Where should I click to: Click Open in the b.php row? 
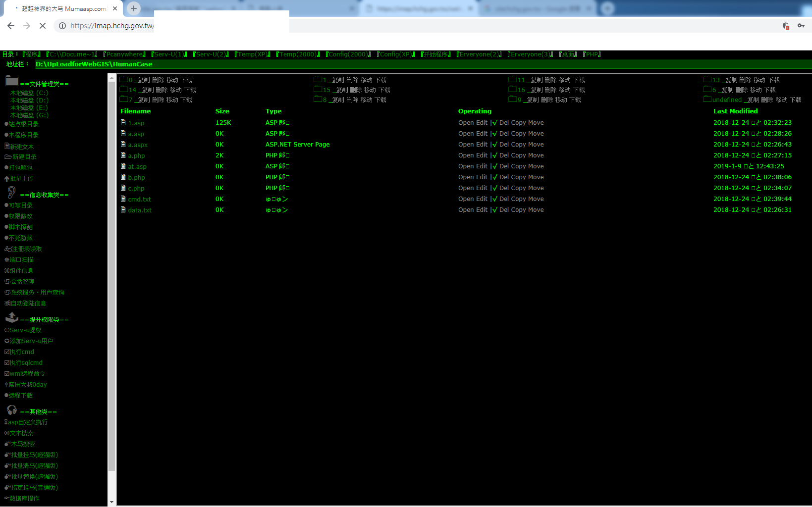click(466, 177)
